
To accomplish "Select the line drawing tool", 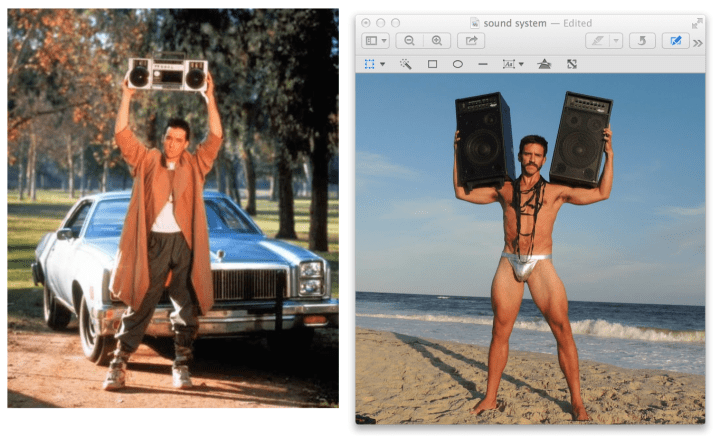I will click(483, 64).
